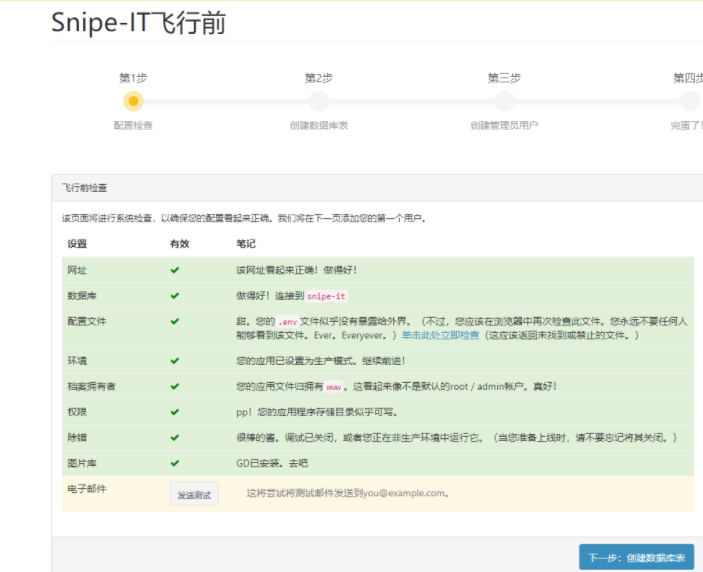
Task: Click the note 很棒的酱。调试已关闭
Action: coord(456,437)
